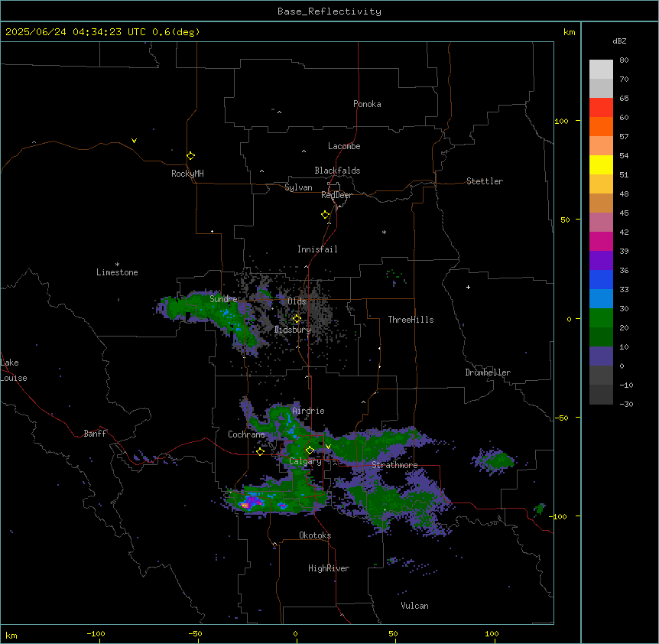Click the Base_Reflectivity title
Screen dimensions: 659x644
329,11
